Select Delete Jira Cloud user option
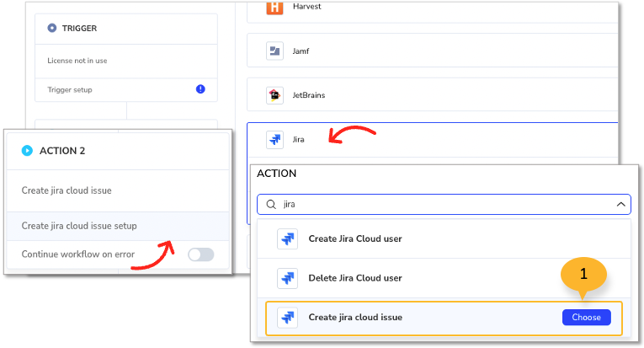Image resolution: width=644 pixels, height=348 pixels. pyautogui.click(x=444, y=278)
